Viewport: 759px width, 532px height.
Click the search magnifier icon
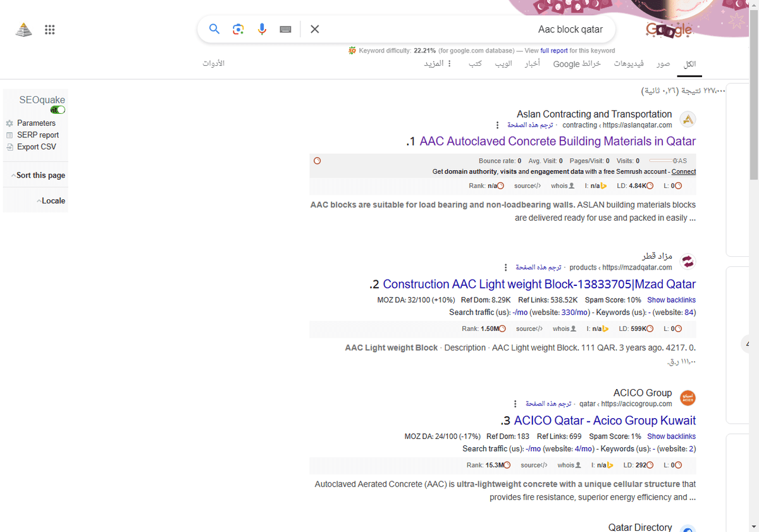[x=214, y=29]
